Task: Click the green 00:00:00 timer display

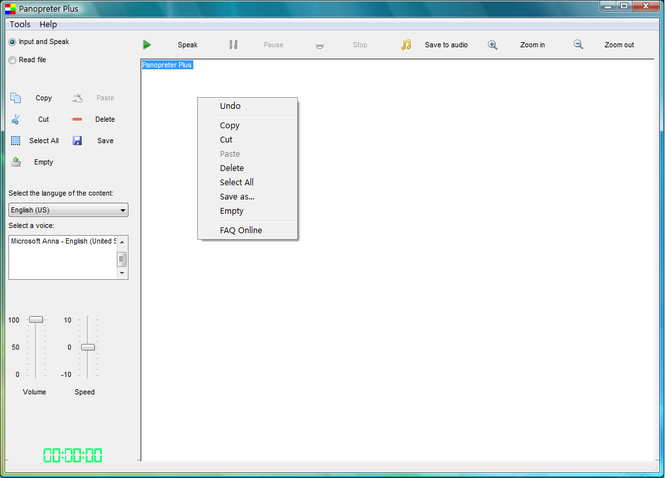Action: click(73, 456)
